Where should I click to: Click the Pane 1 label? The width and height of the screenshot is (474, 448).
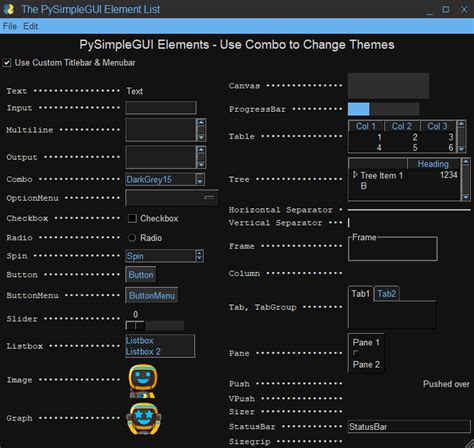coord(366,342)
